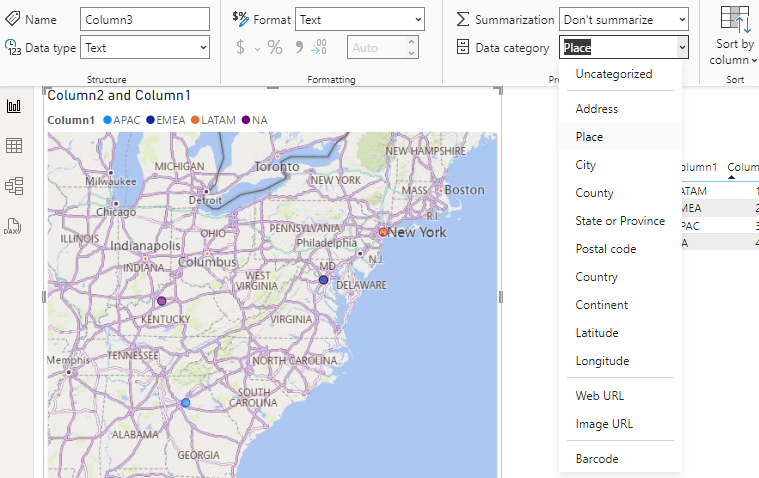Click the Format dollar-percent icon
This screenshot has height=478, width=759.
(240, 18)
